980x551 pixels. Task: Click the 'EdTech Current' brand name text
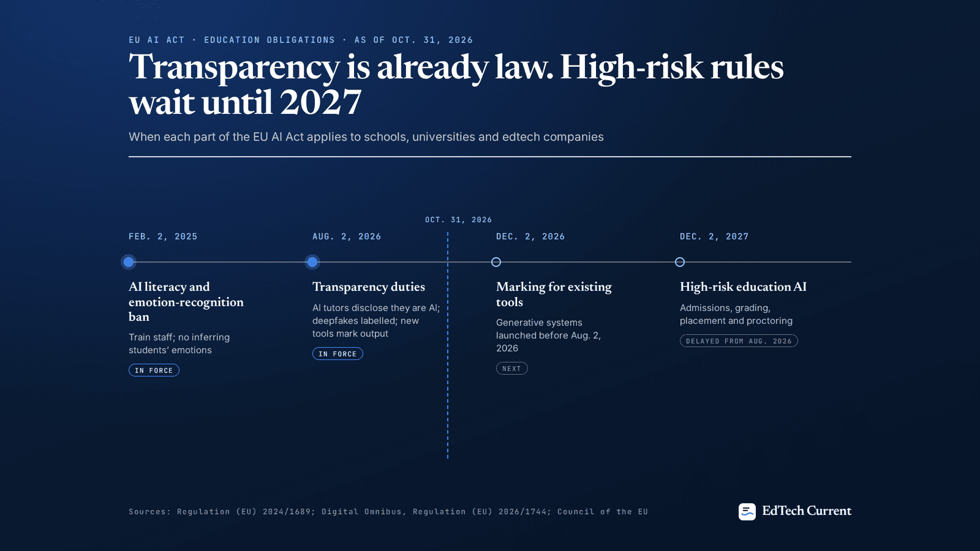[807, 511]
